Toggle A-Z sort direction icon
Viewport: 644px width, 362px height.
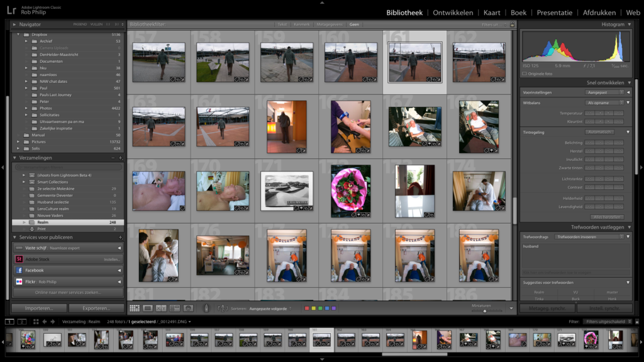click(222, 308)
